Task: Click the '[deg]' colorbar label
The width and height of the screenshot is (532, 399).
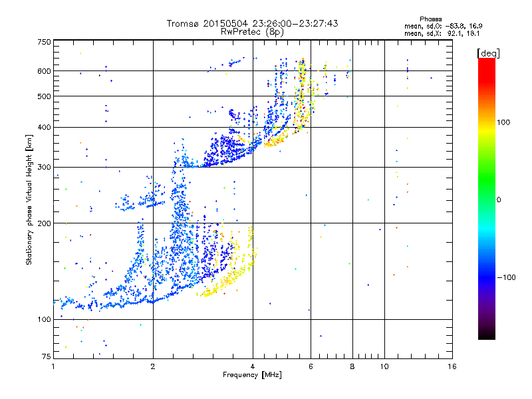Action: click(x=488, y=53)
